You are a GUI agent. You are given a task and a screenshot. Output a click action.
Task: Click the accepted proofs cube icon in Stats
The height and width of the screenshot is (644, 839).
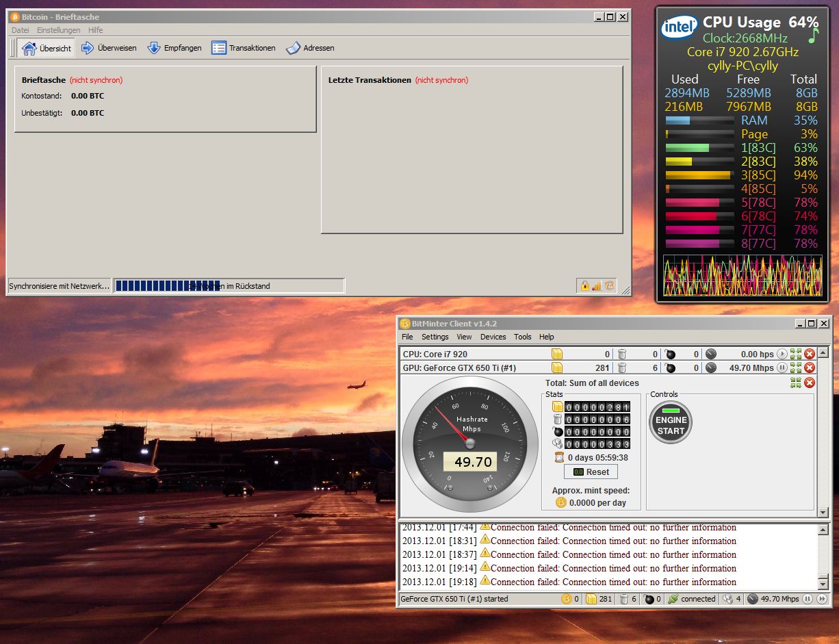[x=557, y=407]
